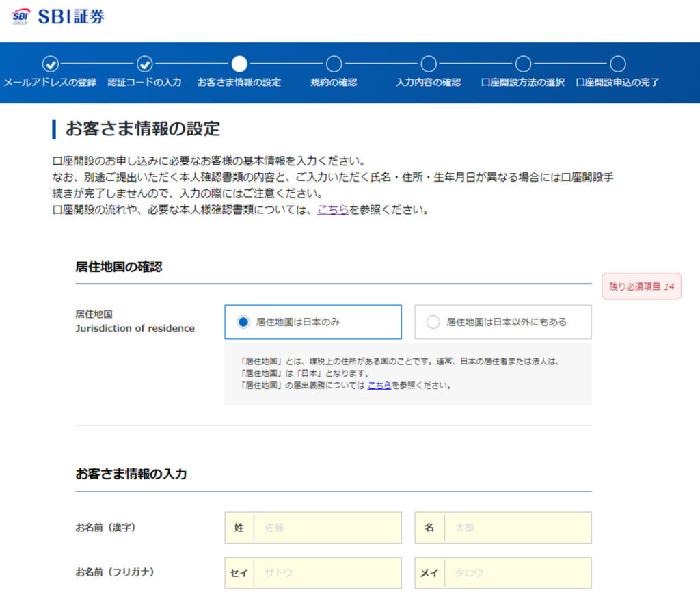Viewport: 700px width, 603px height.
Task: Focus the メイ furigana field
Action: (x=503, y=573)
